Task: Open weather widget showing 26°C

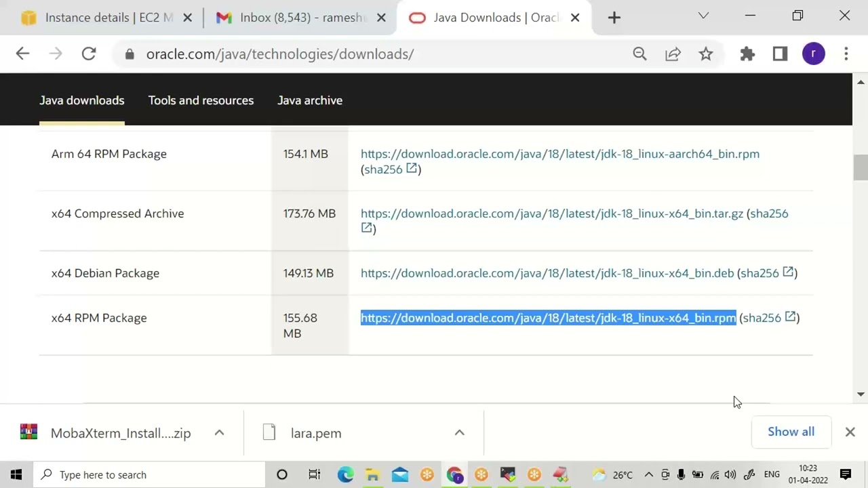Action: pyautogui.click(x=612, y=474)
